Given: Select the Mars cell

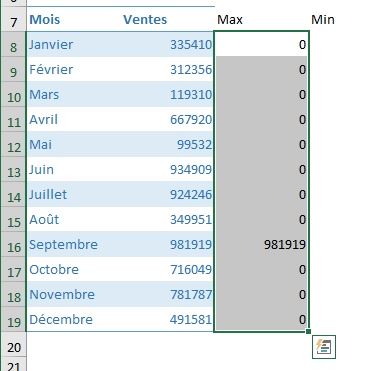Looking at the screenshot, I should [74, 94].
